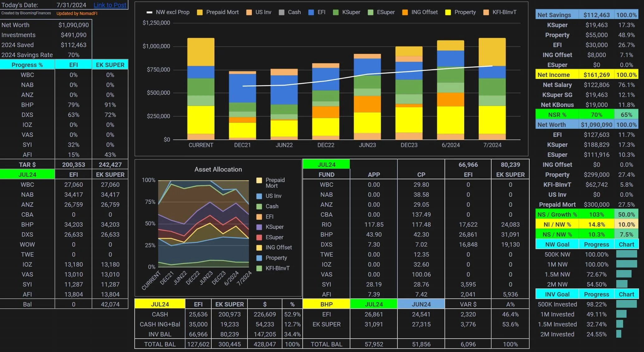Viewport: 644px width, 352px height.
Task: Click the KSuper purple swatch in Asset Allocation legend
Action: tap(259, 227)
